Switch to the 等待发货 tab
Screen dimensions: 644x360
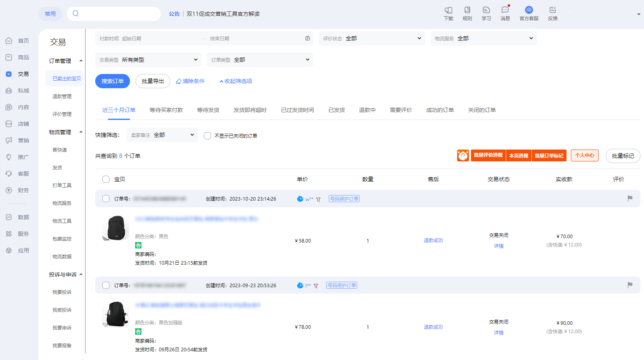pos(208,110)
